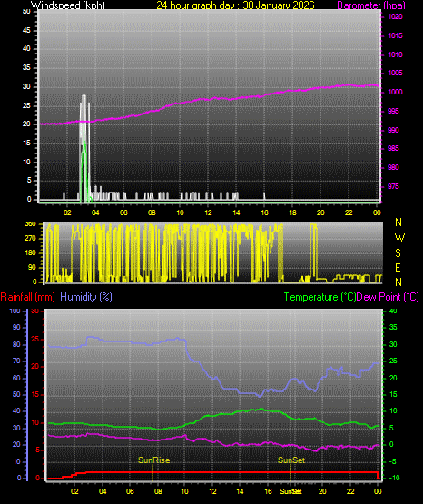Click the wind direction letter W
This screenshot has height=504, width=423.
(399, 238)
